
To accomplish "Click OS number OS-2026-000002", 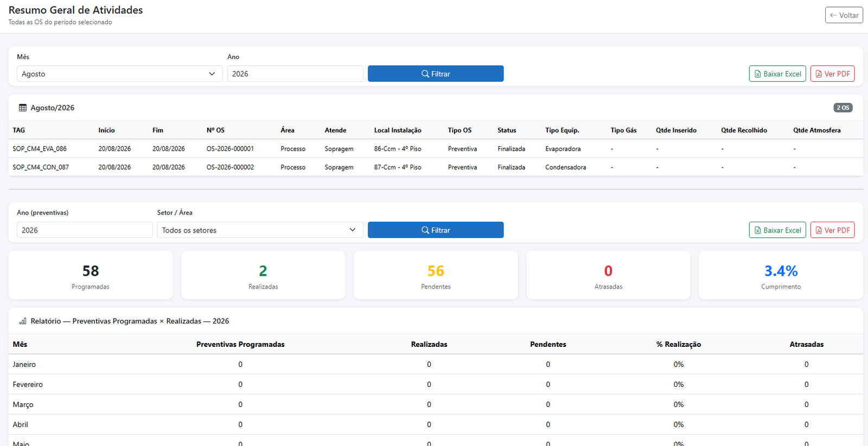I will (230, 167).
